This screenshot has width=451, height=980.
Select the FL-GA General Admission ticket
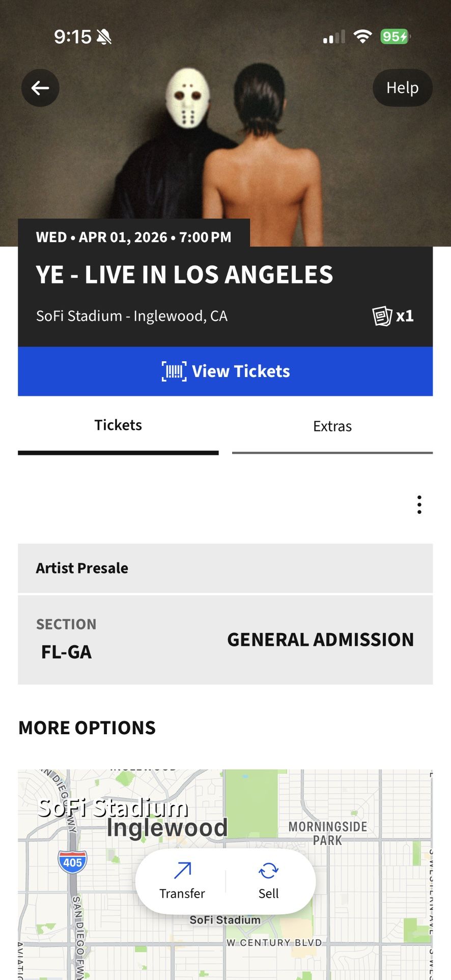click(x=225, y=640)
